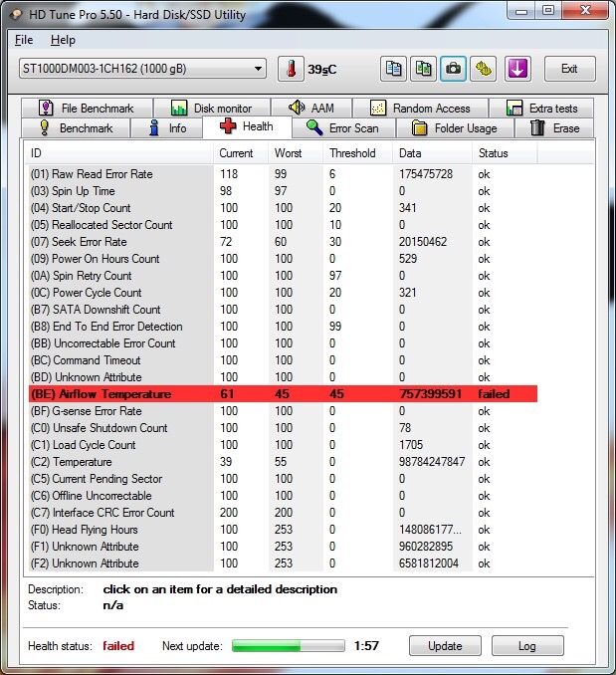Click the 757399591 data value
The image size is (616, 675).
coord(430,394)
